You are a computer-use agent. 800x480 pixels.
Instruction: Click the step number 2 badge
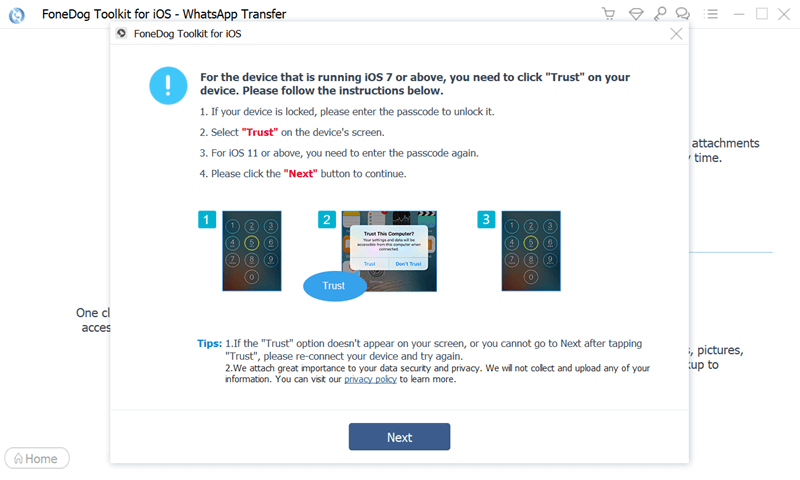point(327,220)
